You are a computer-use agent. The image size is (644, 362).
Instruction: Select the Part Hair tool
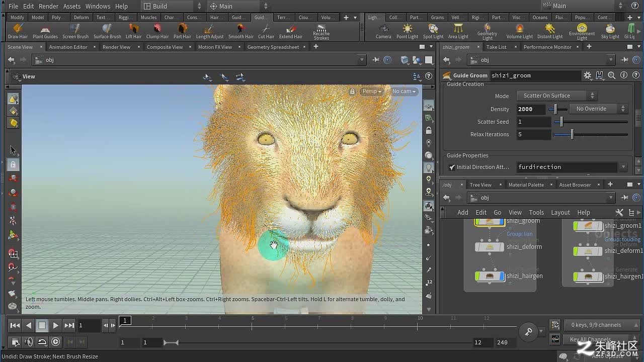point(182,31)
